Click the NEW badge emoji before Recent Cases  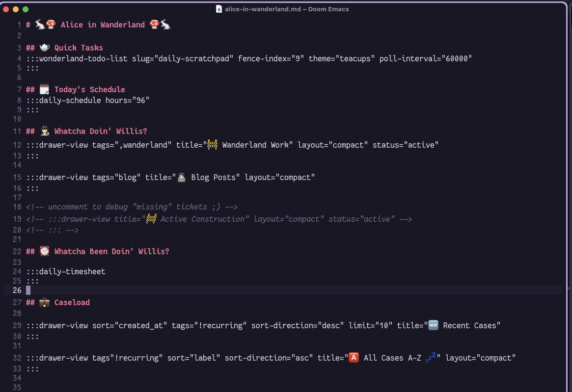click(x=433, y=325)
